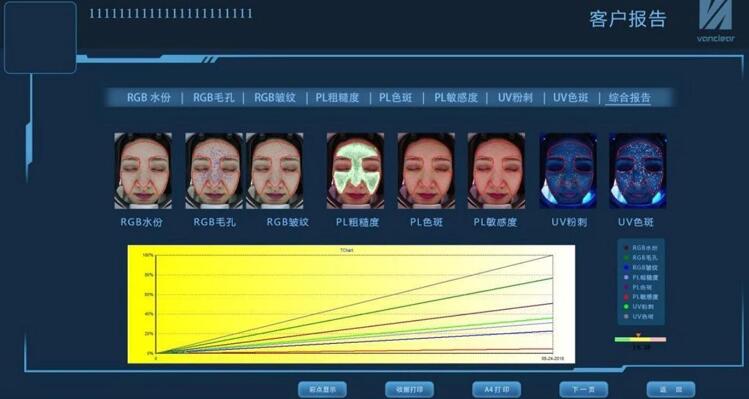
Task: Switch to the RGB毛孔 tab
Action: (x=214, y=97)
